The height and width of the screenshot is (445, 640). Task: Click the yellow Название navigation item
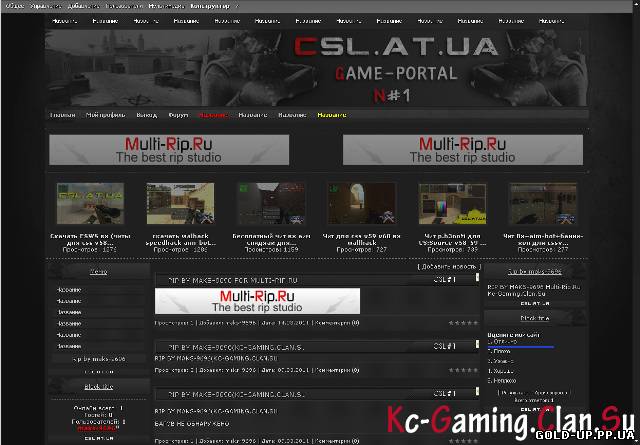[x=332, y=115]
